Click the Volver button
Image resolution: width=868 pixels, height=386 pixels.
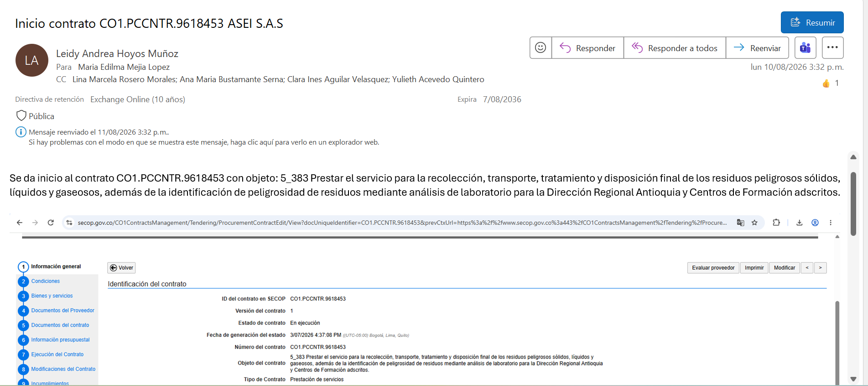(x=121, y=268)
